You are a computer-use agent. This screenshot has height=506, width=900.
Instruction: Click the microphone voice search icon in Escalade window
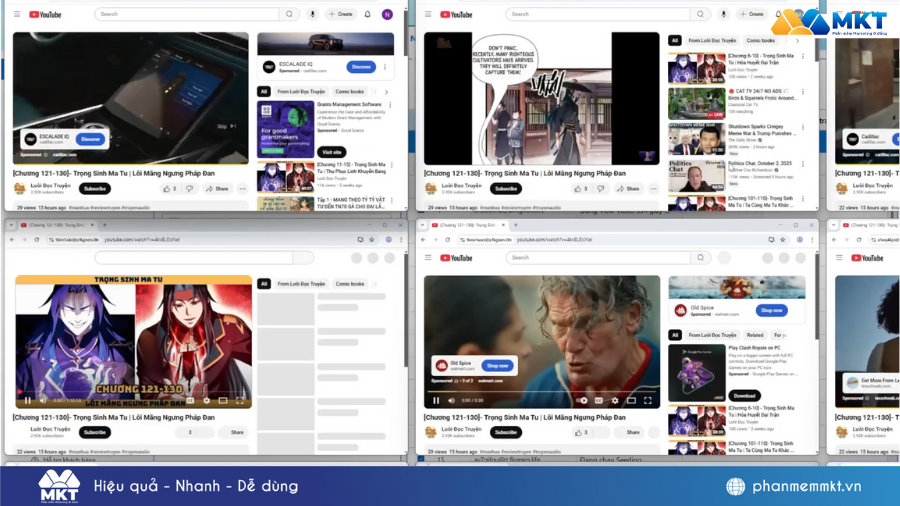(x=312, y=14)
